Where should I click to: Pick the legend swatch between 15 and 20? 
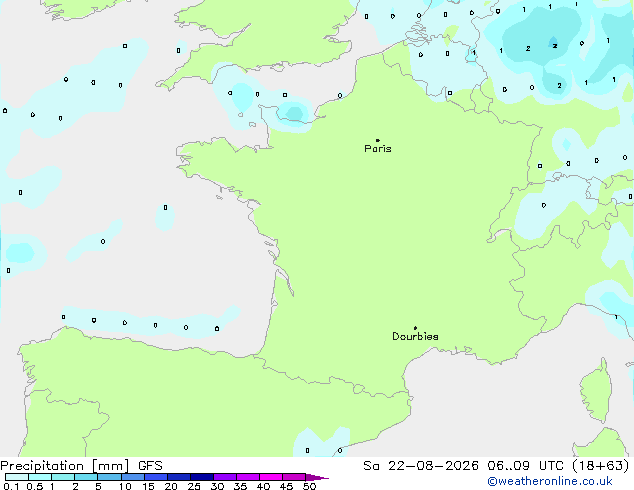(x=156, y=477)
